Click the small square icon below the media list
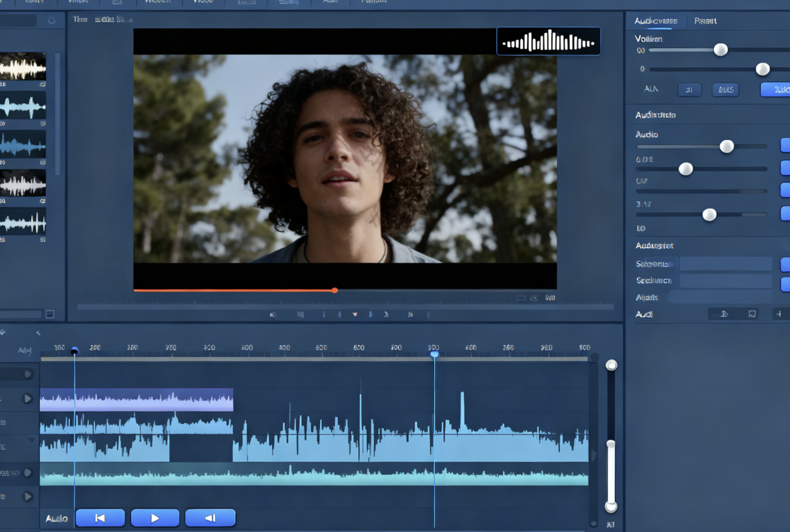This screenshot has height=532, width=790. [x=50, y=314]
